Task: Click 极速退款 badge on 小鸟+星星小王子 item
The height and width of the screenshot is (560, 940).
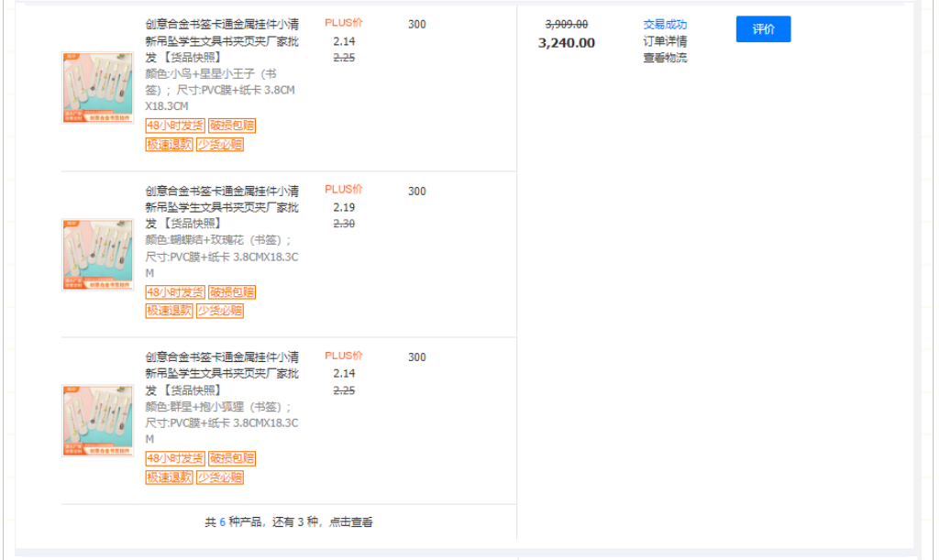Action: pyautogui.click(x=169, y=144)
